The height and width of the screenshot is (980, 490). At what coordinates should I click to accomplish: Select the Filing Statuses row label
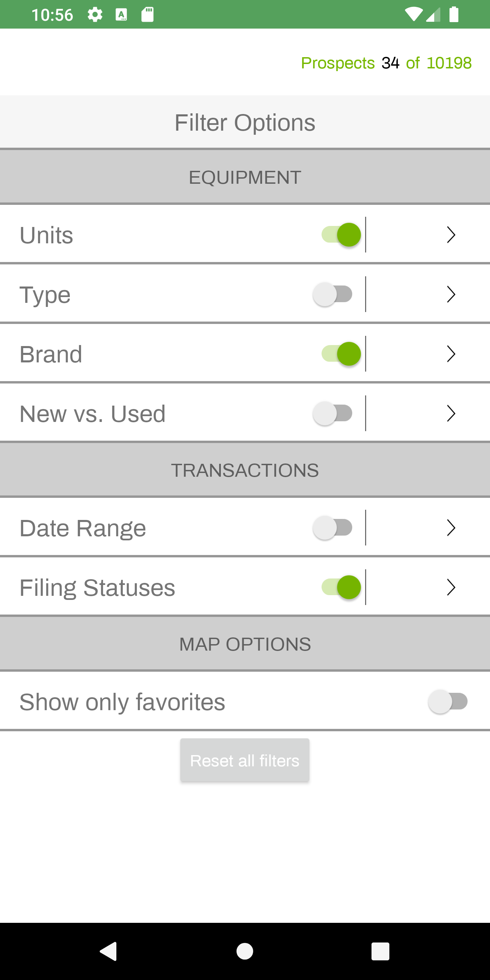[x=97, y=587]
